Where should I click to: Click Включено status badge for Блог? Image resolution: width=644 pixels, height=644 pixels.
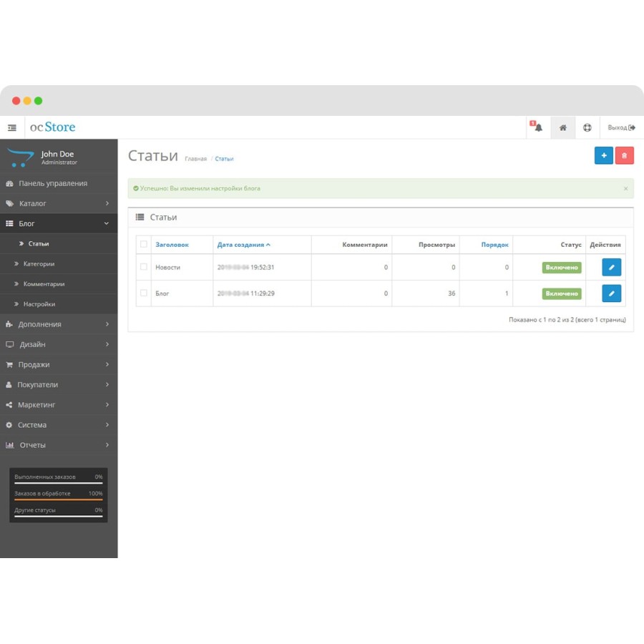(562, 293)
